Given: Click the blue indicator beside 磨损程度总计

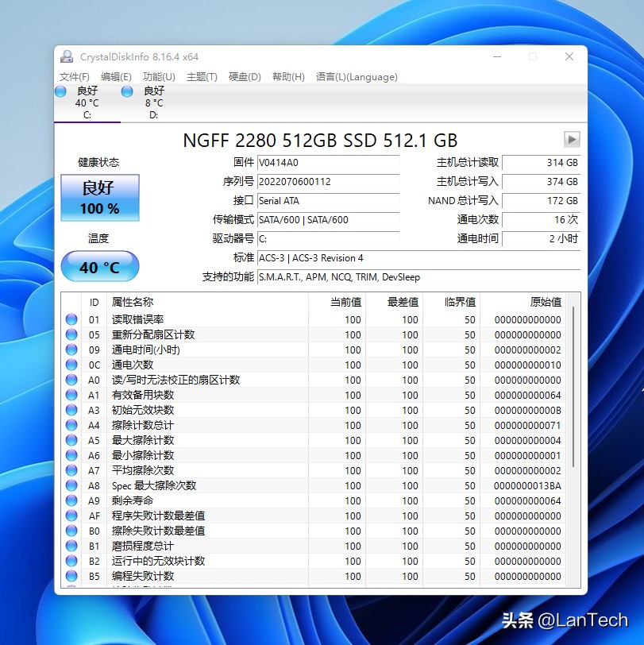Looking at the screenshot, I should coord(72,546).
